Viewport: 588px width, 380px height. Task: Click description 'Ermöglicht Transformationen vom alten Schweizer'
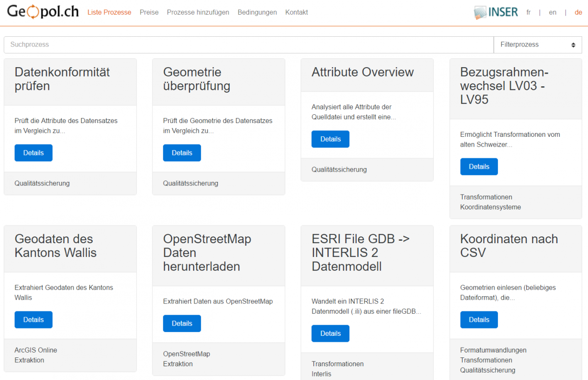(x=510, y=139)
